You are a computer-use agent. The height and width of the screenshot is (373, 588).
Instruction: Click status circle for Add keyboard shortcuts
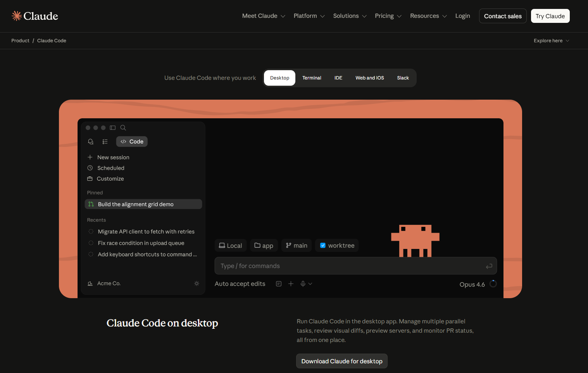[x=91, y=254]
